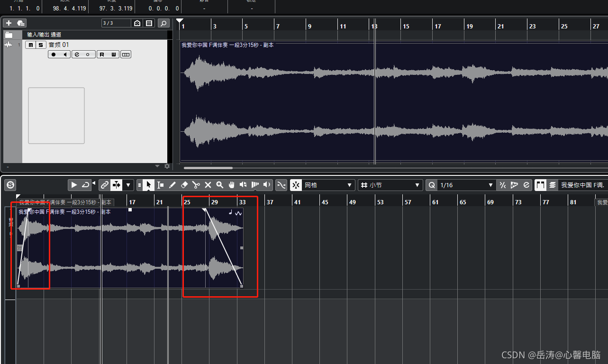Solo track 音频 01 with S button
This screenshot has width=608, height=364.
41,45
